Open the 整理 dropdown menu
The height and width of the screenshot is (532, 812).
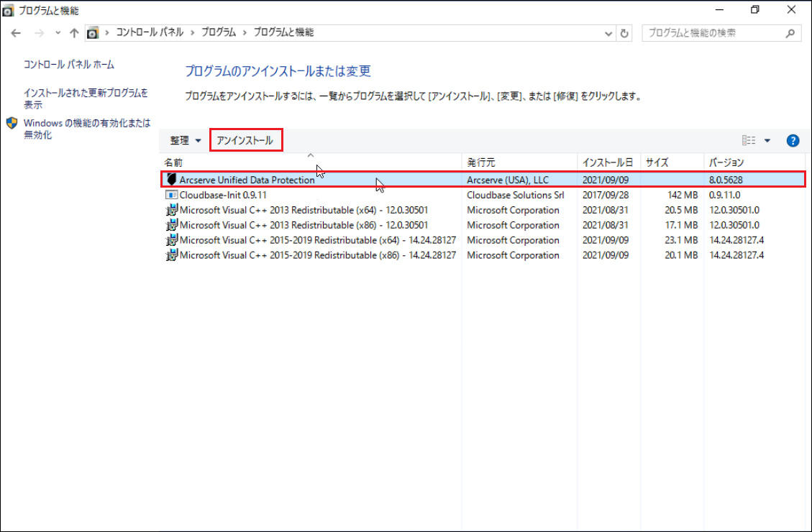click(186, 141)
